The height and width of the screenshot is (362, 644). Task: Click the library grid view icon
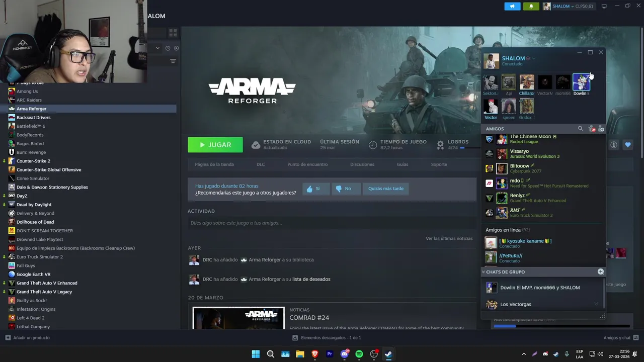tap(173, 33)
